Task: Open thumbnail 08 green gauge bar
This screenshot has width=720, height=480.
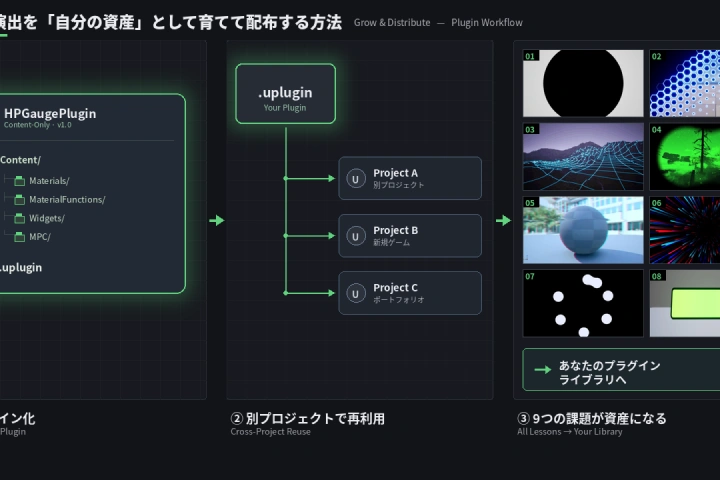Action: pos(685,303)
